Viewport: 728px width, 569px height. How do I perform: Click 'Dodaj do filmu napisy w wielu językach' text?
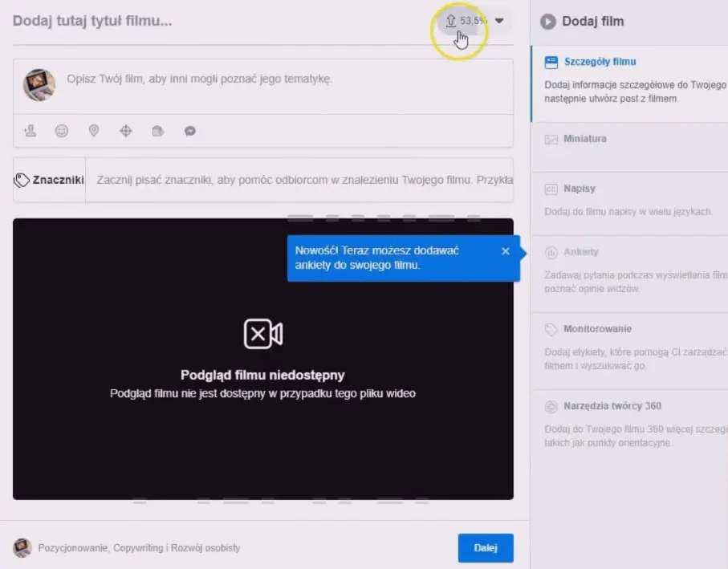pos(628,212)
